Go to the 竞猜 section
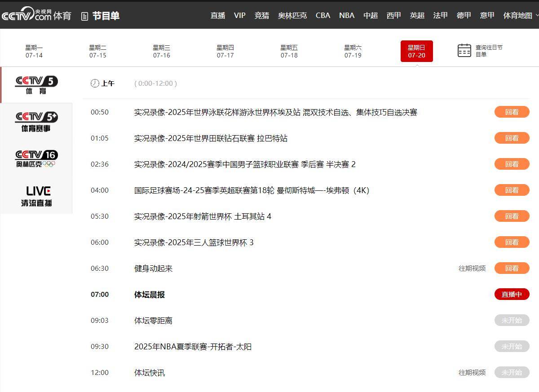The width and height of the screenshot is (539, 392). [x=262, y=15]
